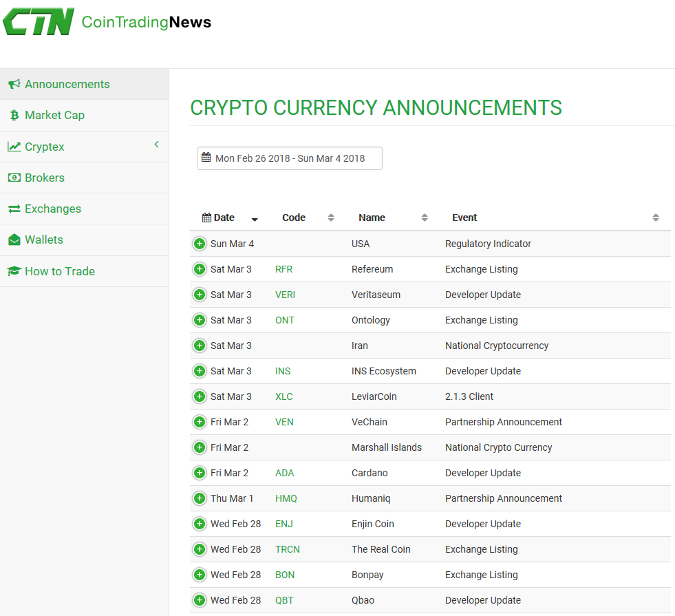This screenshot has width=675, height=616.
Task: Click the Thu Mar 1 date cell
Action: tap(232, 498)
